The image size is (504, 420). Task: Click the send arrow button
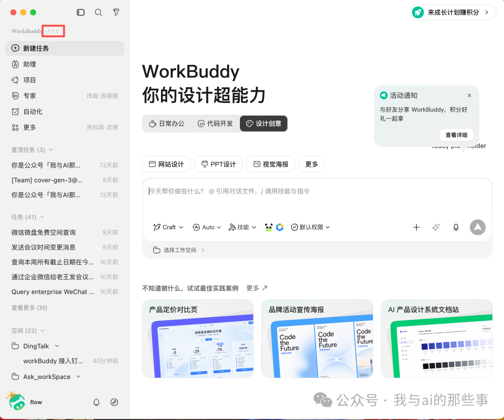click(478, 227)
